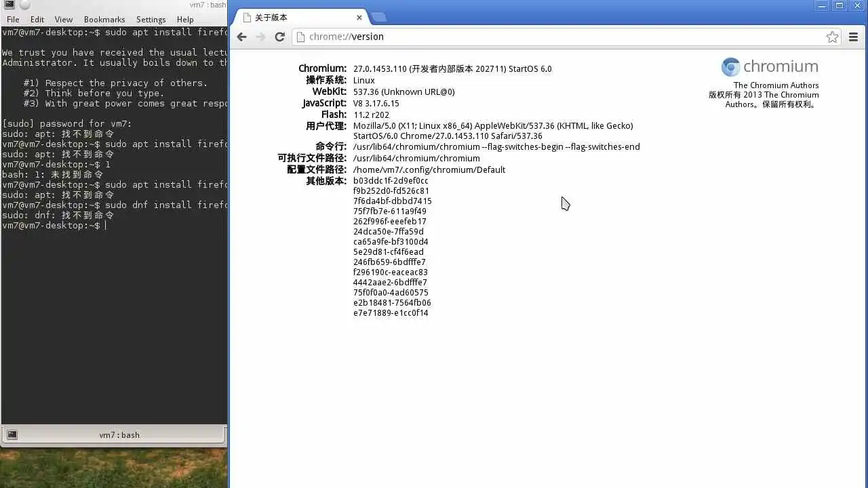Click the /usr/lib64/chromium/chromium executable path text
The height and width of the screenshot is (488, 868).
(x=416, y=158)
